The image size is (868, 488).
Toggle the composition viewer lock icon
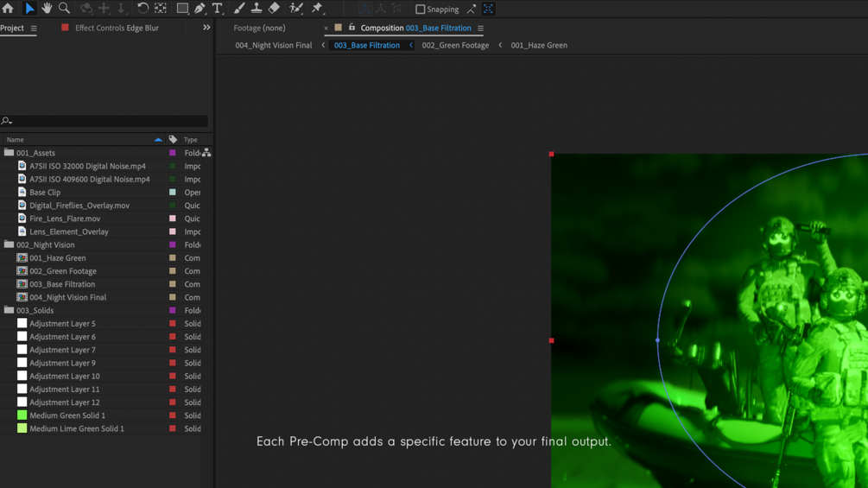click(x=352, y=27)
